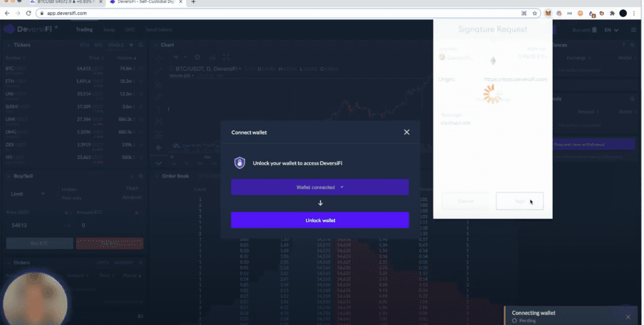644x325 pixels.
Task: Switch to the Orders HISTORY tab
Action: tap(124, 263)
